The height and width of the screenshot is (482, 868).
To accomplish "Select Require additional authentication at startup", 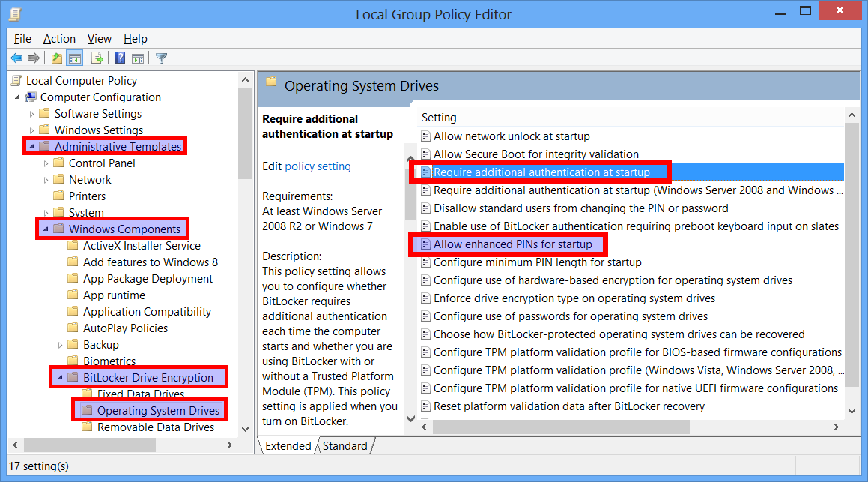I will tap(541, 172).
